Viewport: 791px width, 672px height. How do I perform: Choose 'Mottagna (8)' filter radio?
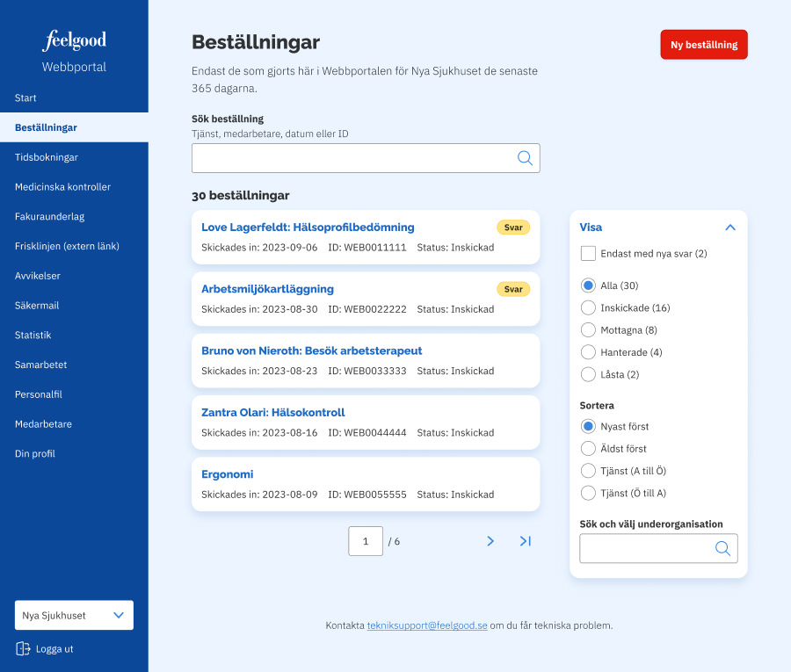click(x=588, y=330)
